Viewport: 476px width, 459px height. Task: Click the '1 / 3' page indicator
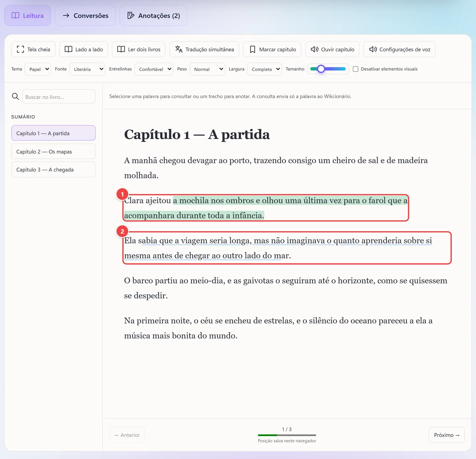tap(287, 429)
